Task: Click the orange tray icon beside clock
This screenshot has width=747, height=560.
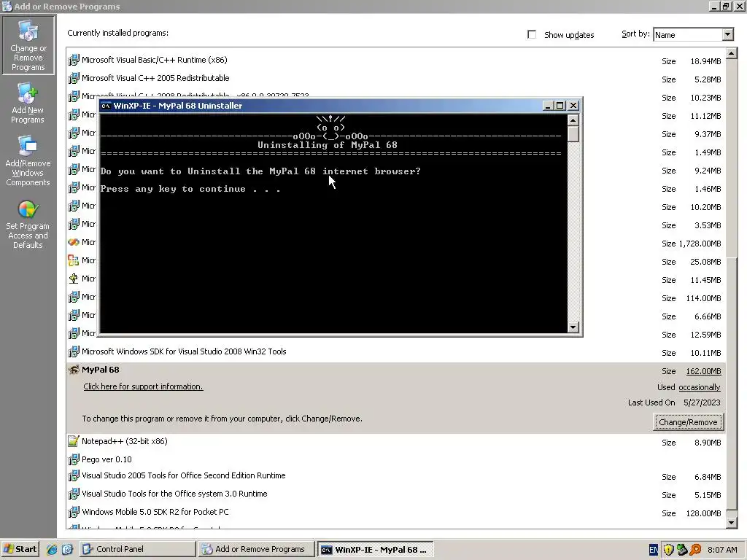Action: coord(695,550)
